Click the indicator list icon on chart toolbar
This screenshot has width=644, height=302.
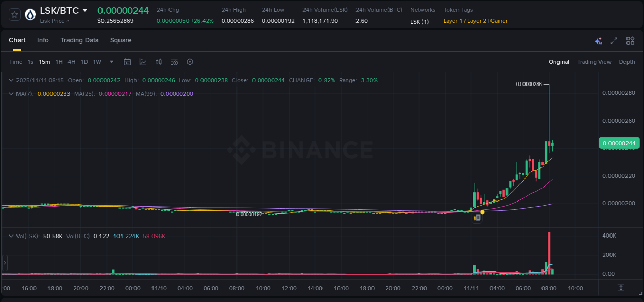pos(174,62)
